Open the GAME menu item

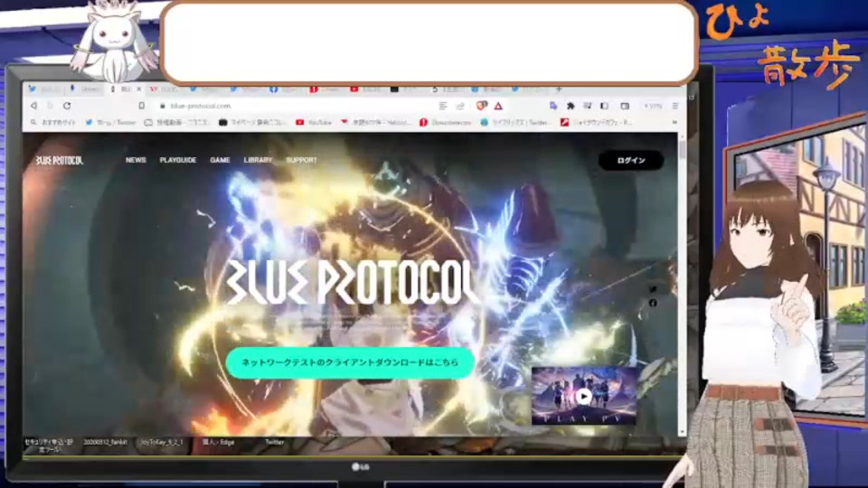pyautogui.click(x=220, y=160)
